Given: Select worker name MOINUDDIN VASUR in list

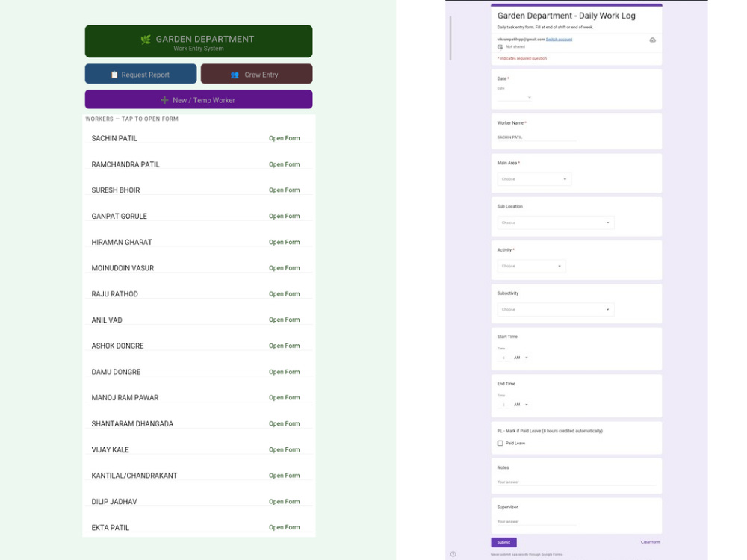Looking at the screenshot, I should coord(123,268).
